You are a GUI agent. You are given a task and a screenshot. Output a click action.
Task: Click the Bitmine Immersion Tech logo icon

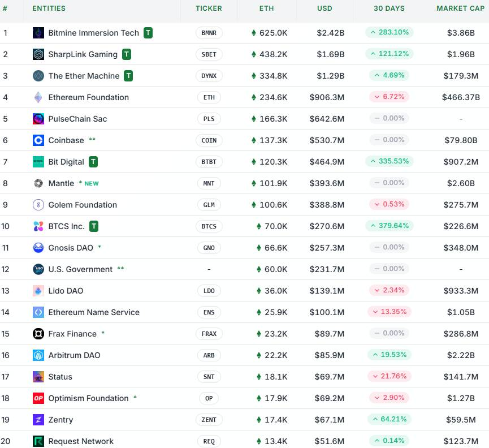38,33
